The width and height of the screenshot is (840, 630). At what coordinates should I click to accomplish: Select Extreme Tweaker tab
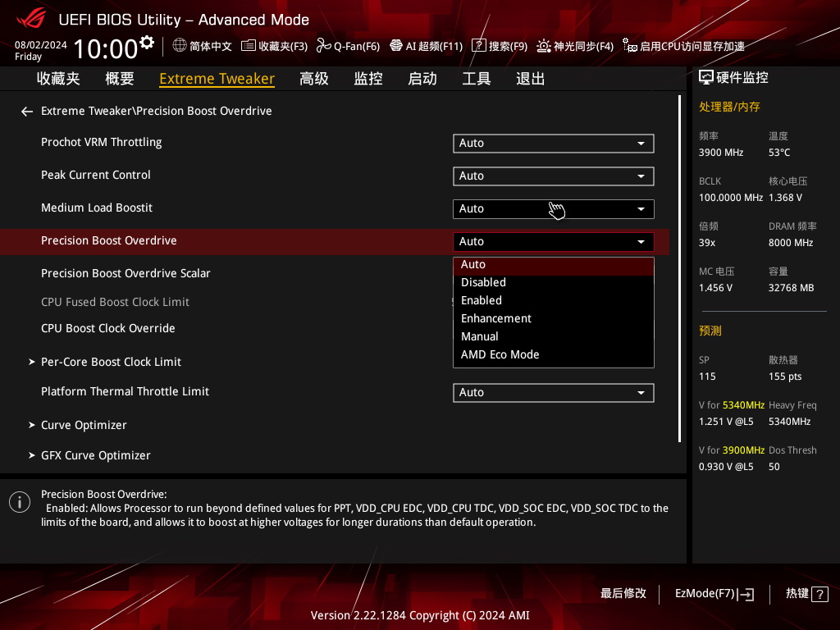[x=217, y=79]
